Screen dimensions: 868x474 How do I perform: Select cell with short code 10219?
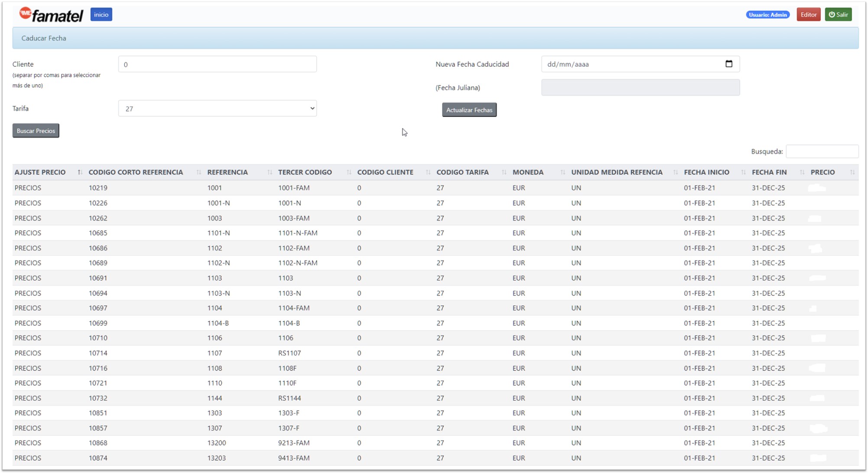pyautogui.click(x=98, y=188)
